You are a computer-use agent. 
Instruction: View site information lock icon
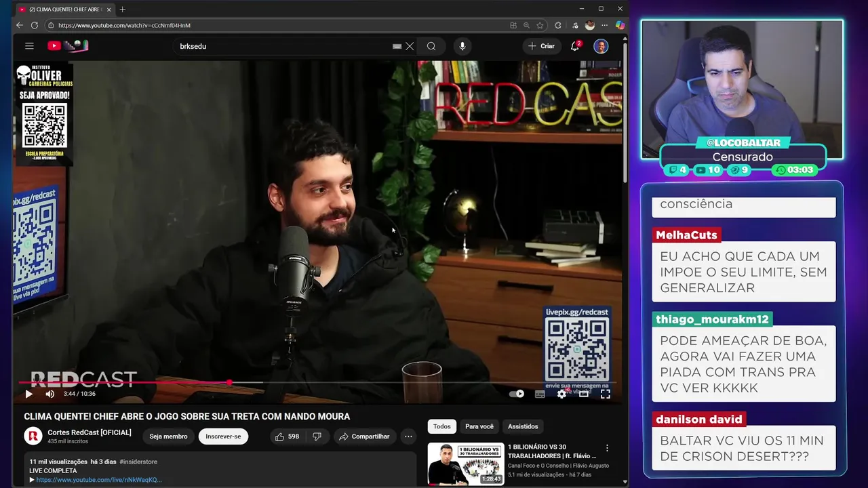pos(50,25)
